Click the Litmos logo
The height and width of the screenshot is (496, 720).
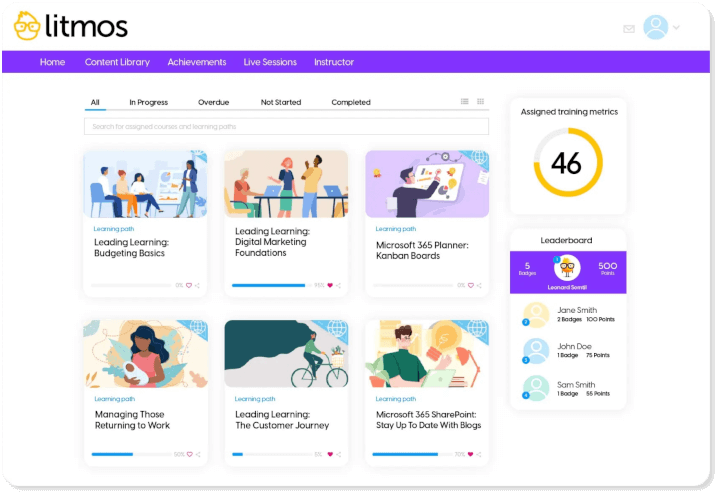tap(71, 26)
